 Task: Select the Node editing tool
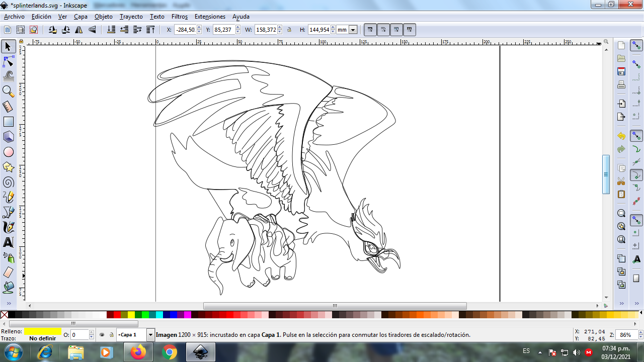pos(8,62)
